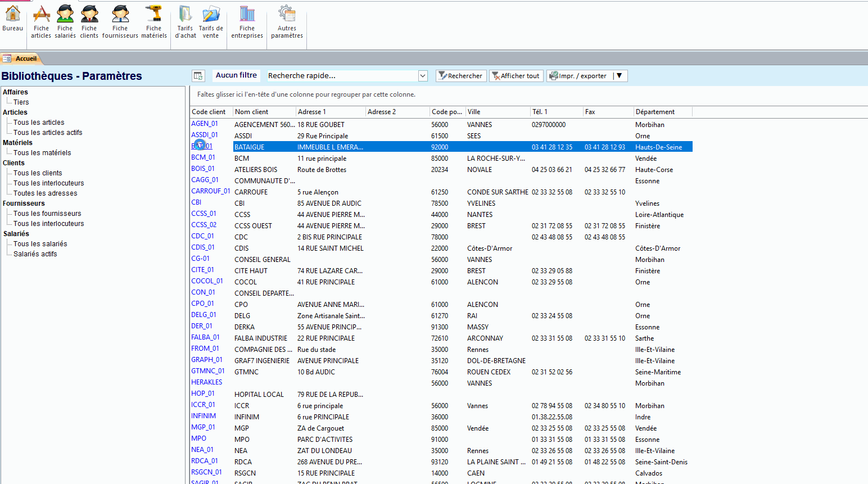Screen dimensions: 868x484
Task: Expand the Recherche rapide dropdown arrow
Action: pos(423,76)
